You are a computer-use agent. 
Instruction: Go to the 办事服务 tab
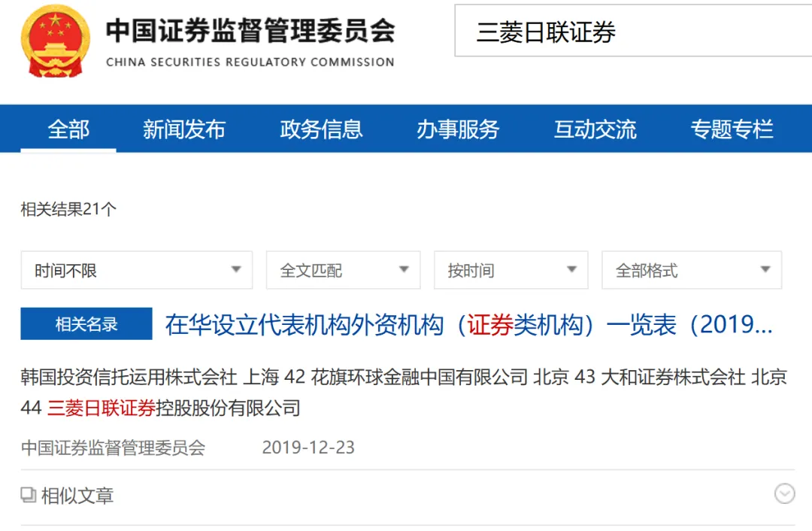tap(458, 129)
